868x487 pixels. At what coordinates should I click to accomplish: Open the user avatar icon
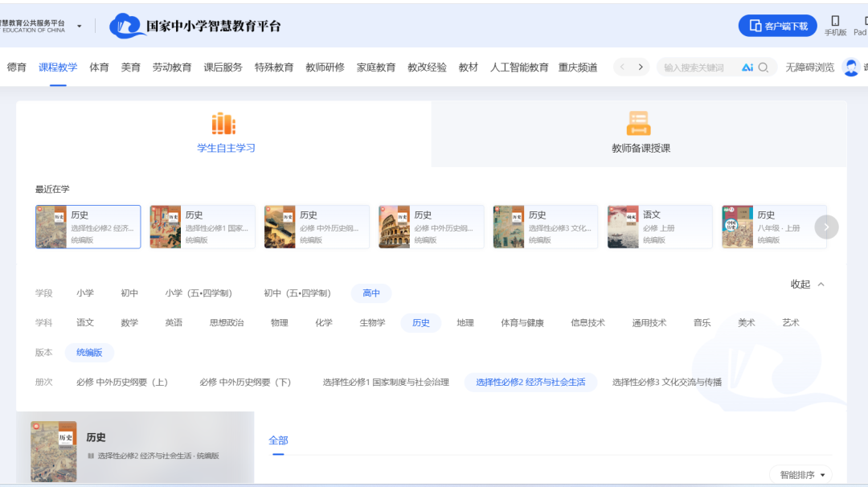coord(850,67)
